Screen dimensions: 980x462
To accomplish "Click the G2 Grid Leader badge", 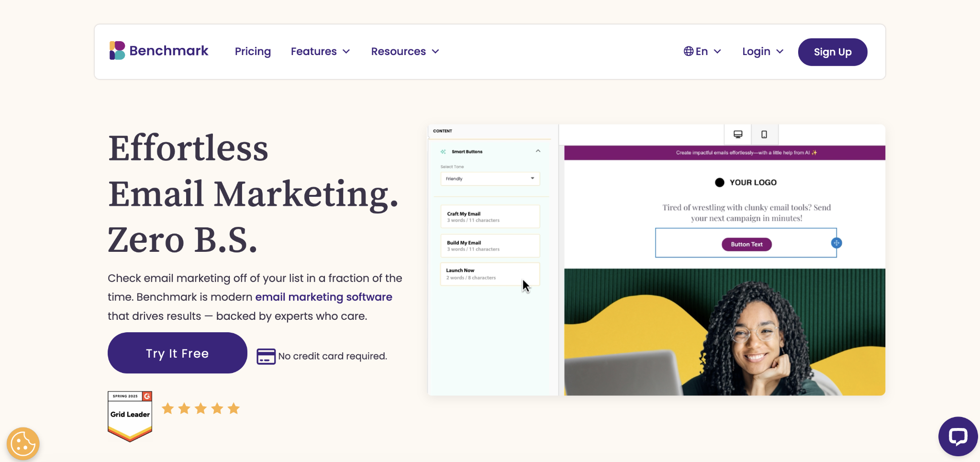I will tap(130, 415).
